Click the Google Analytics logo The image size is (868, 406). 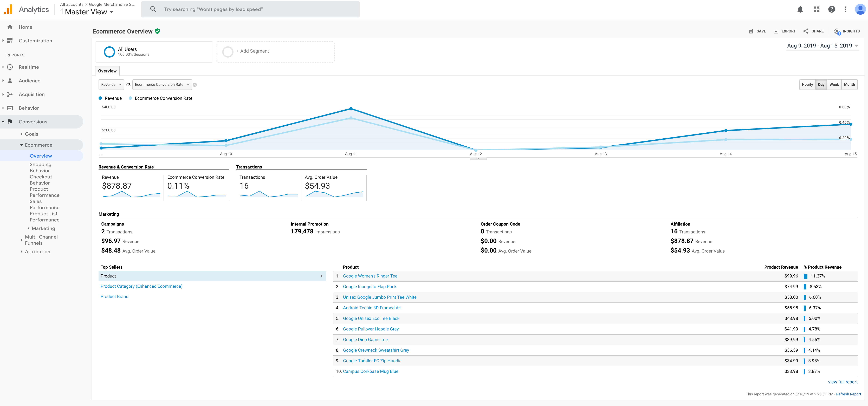[8, 9]
